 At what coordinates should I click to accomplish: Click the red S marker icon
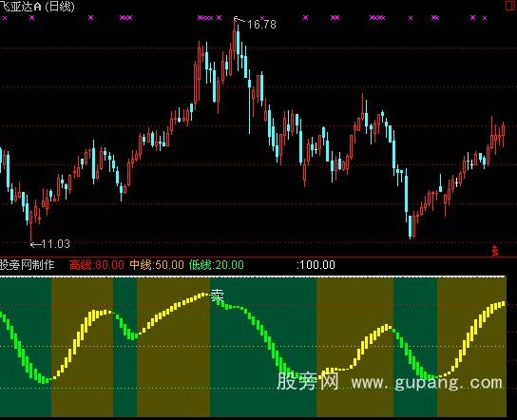tap(495, 251)
